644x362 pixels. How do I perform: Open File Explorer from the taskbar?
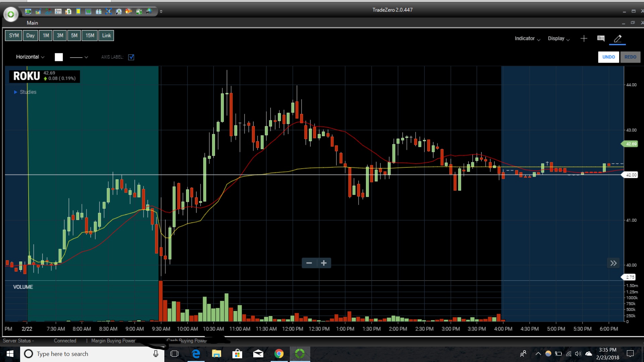(x=217, y=354)
